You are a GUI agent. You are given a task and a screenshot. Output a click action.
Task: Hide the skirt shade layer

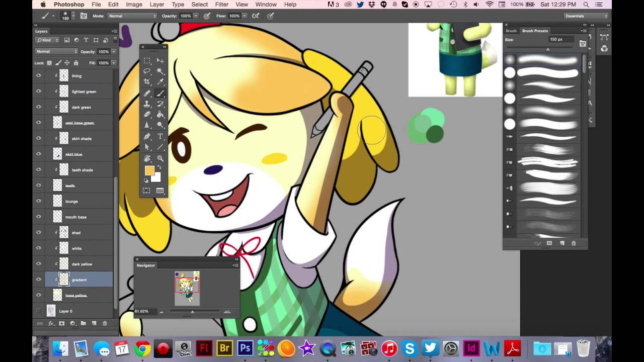[x=38, y=138]
